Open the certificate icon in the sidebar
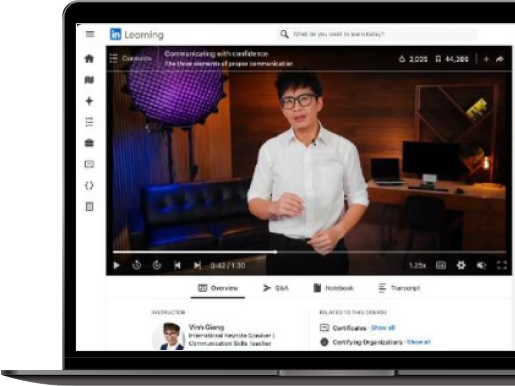 pyautogui.click(x=89, y=164)
